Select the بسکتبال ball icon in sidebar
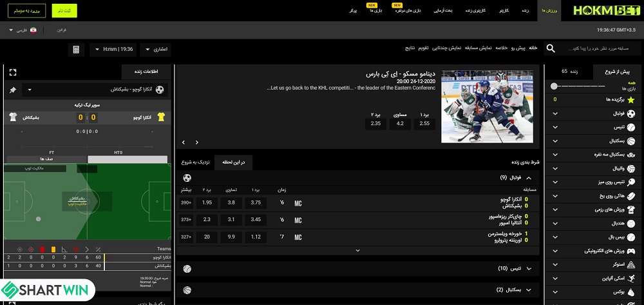Screen dimensions: 644x305 tap(631, 141)
